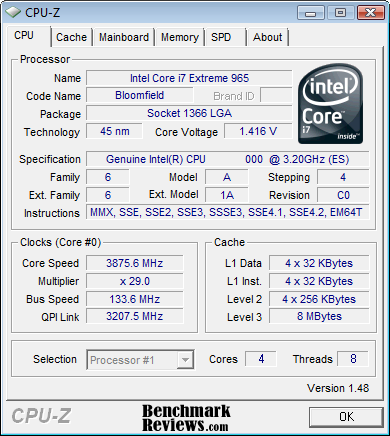Click the Name field Intel Core i7 Extreme 965
The height and width of the screenshot is (436, 390).
coord(189,78)
